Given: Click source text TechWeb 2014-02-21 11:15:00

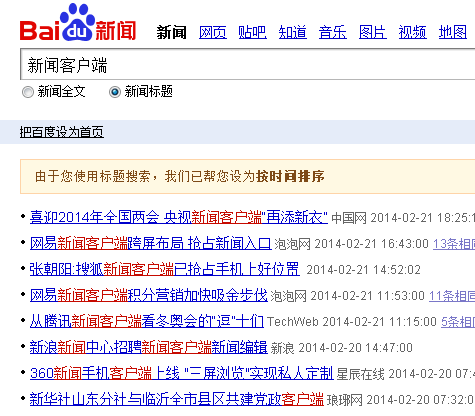Looking at the screenshot, I should coord(352,322).
